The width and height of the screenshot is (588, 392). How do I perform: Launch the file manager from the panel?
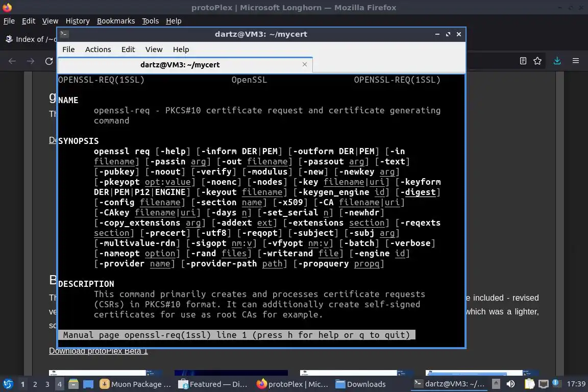coord(73,384)
